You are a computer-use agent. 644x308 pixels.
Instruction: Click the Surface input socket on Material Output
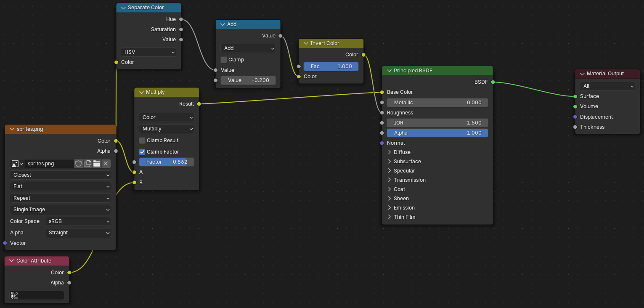575,96
